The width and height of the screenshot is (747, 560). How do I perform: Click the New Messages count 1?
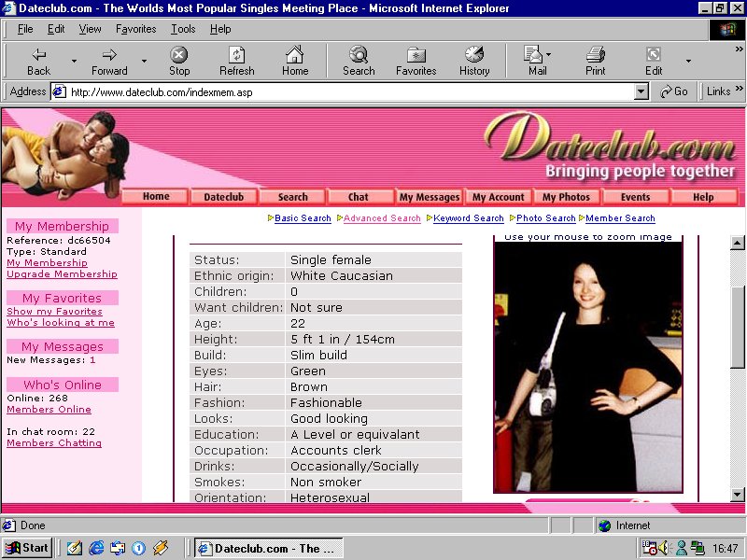(x=92, y=360)
